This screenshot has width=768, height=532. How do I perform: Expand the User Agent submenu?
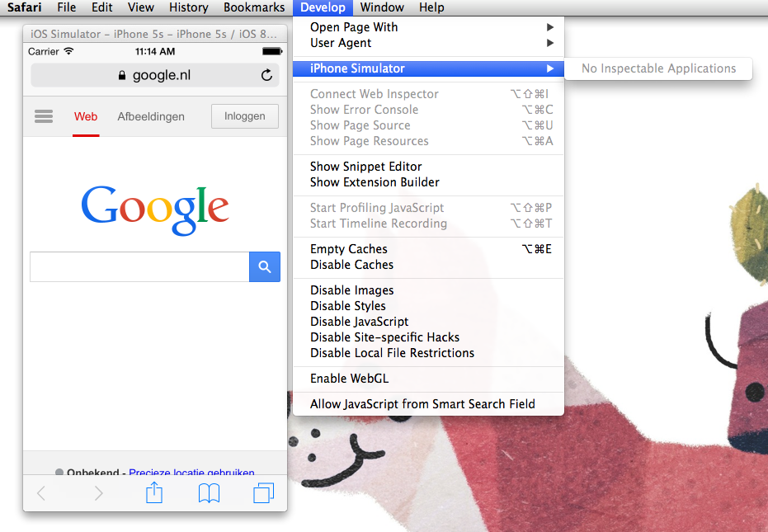pos(429,43)
